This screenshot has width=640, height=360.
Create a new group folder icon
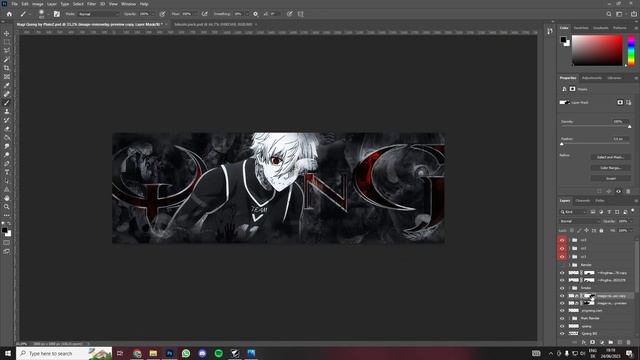611,342
